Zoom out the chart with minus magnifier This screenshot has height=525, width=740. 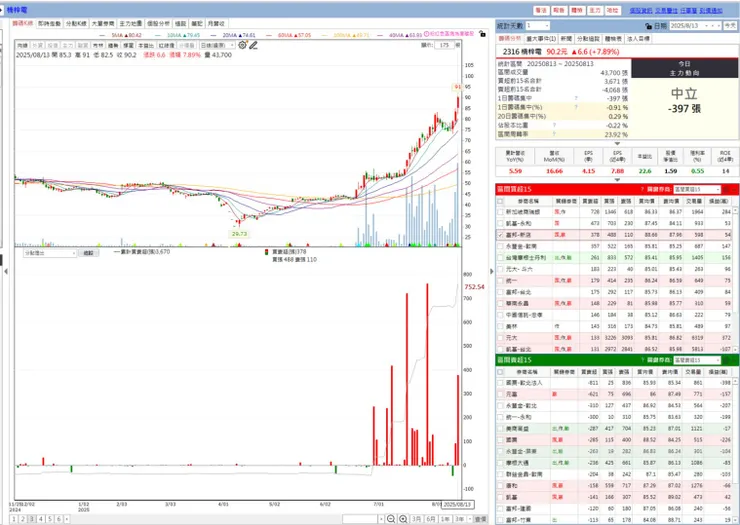coord(391,519)
